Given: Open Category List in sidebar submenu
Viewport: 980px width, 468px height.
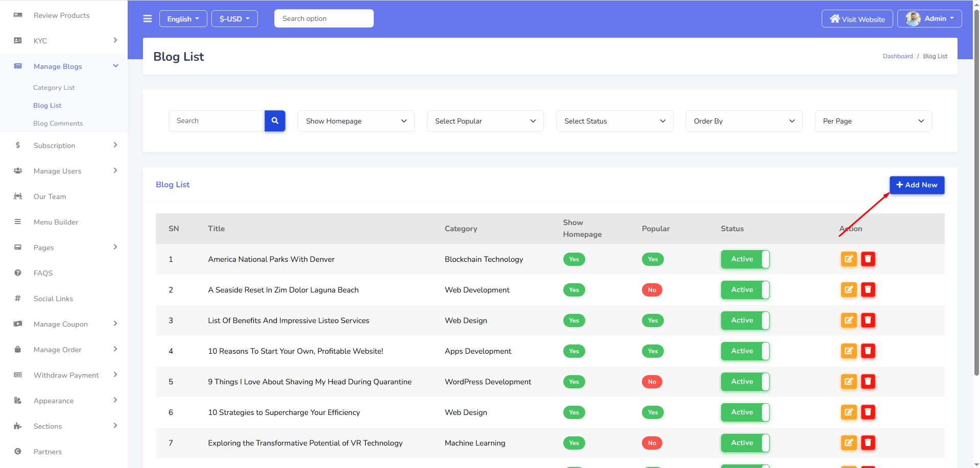Looking at the screenshot, I should (54, 88).
